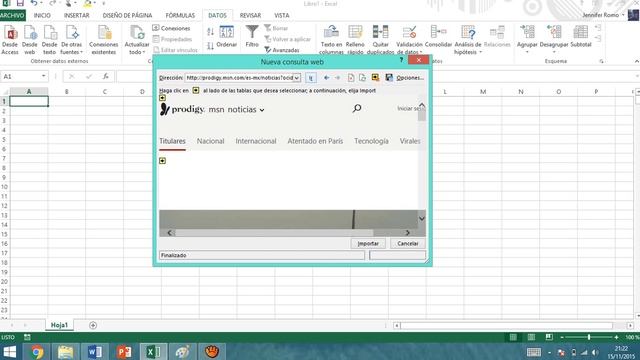The width and height of the screenshot is (640, 360).
Task: Sort ascending A to Z icon
Action: pyautogui.click(x=210, y=32)
